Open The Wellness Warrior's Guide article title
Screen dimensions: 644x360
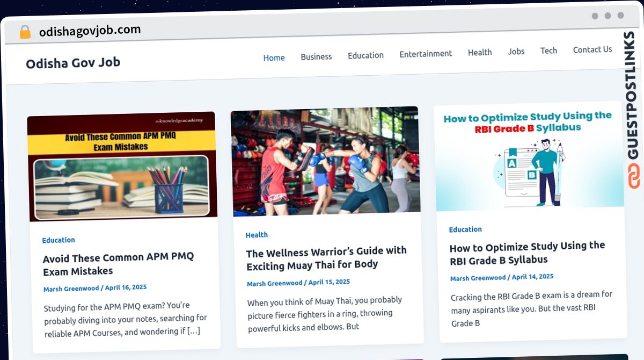[x=326, y=257]
